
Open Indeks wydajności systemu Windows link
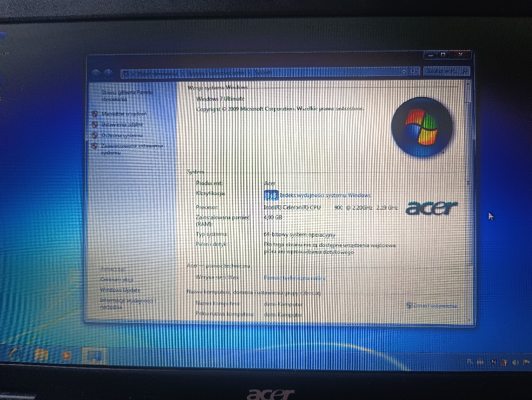pos(325,195)
